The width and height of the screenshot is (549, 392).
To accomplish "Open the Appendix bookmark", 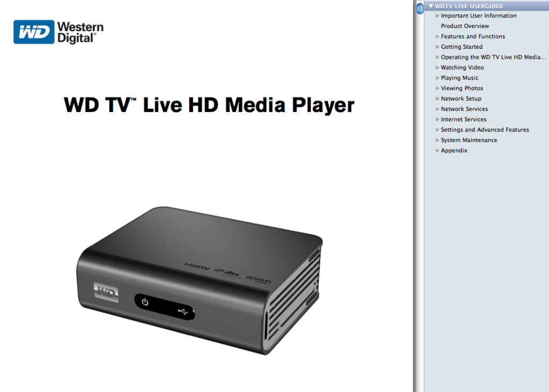I will click(454, 151).
